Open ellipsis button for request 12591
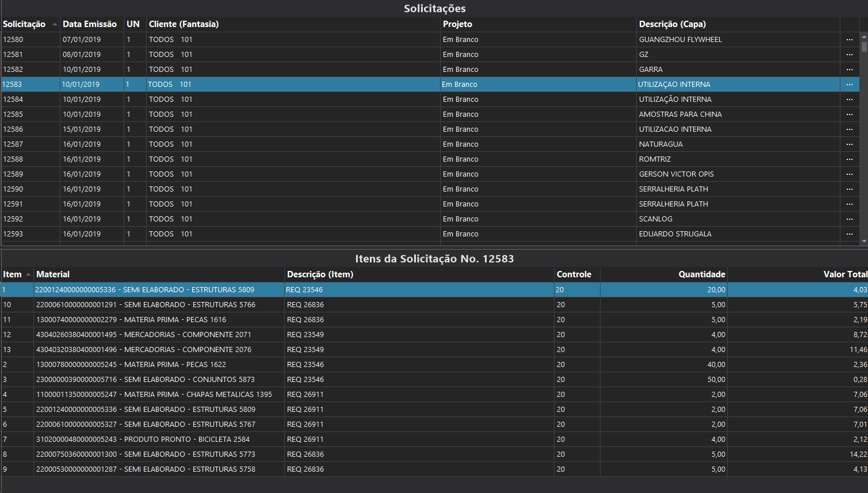The height and width of the screenshot is (493, 868). click(850, 204)
